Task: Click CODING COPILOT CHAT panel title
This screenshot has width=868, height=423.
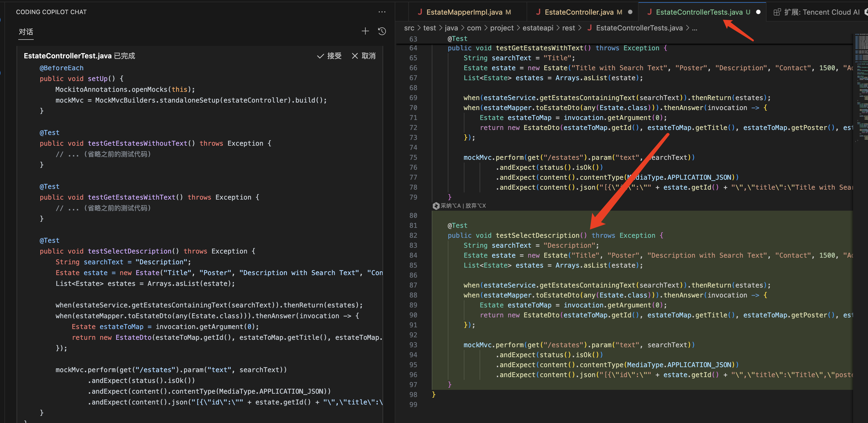Action: [x=51, y=12]
